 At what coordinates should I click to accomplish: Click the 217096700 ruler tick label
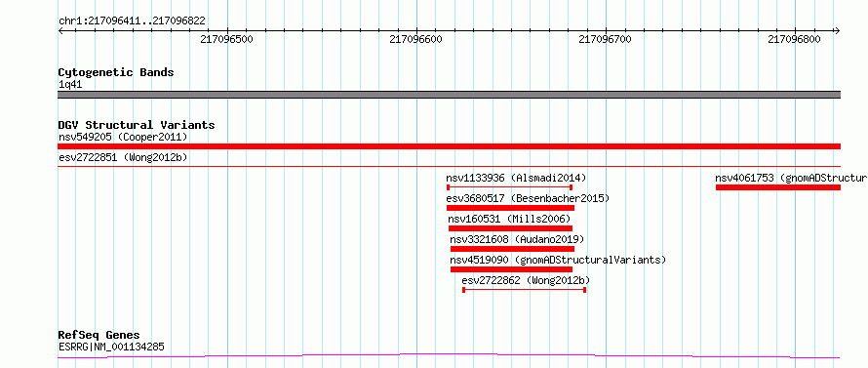605,40
